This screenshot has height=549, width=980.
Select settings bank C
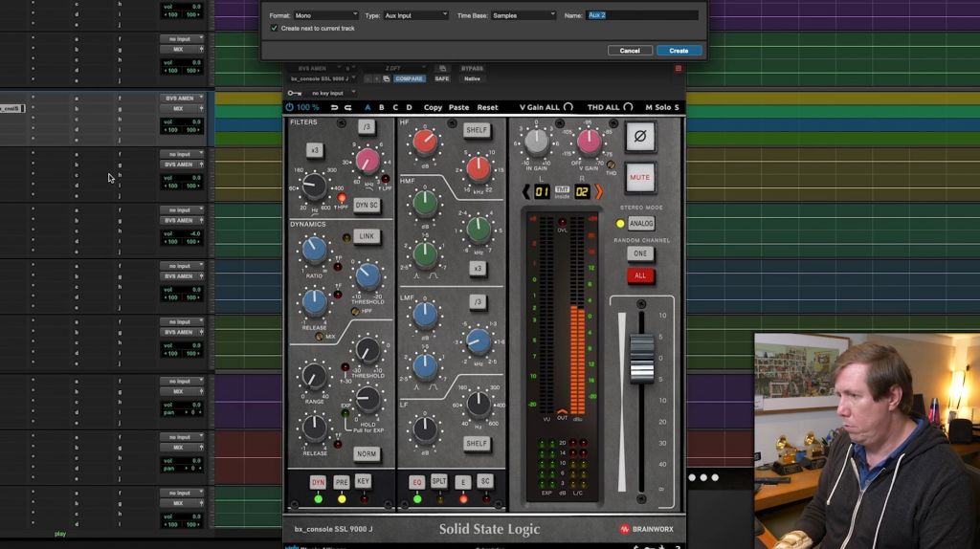tap(395, 107)
